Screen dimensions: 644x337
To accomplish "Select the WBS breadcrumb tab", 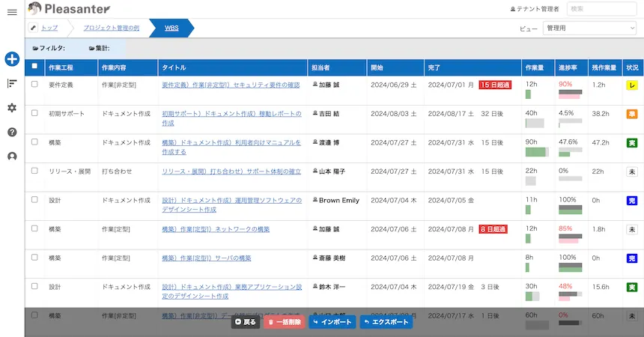I will coord(171,28).
